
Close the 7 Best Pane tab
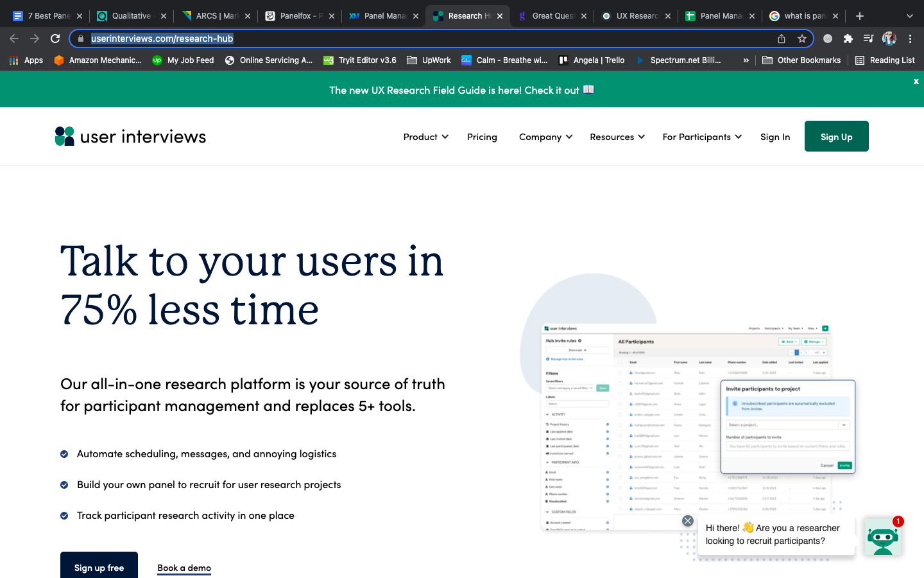click(x=80, y=16)
